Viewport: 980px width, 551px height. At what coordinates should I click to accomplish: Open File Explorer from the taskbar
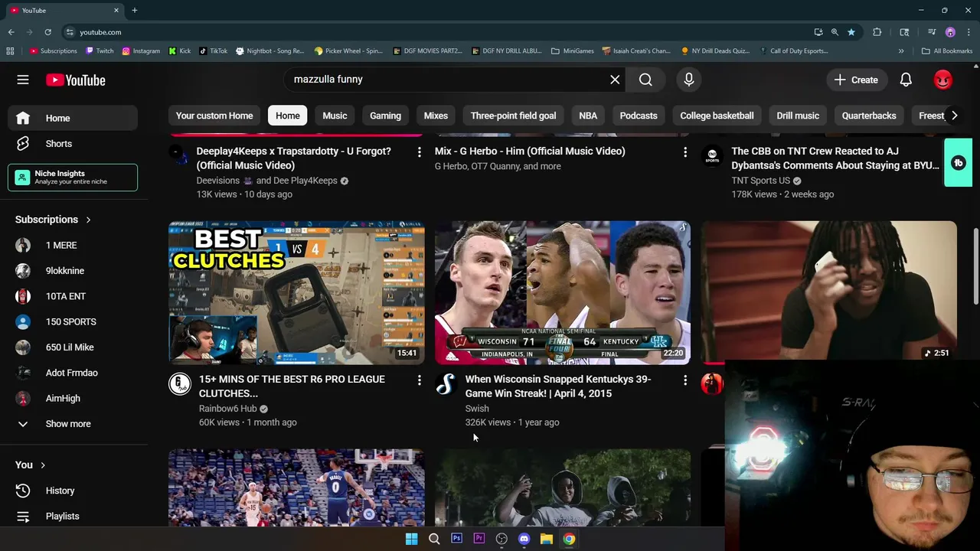[547, 539]
